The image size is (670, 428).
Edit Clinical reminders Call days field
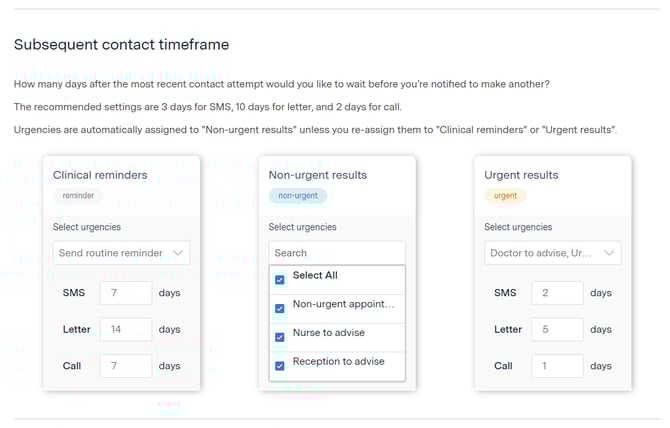click(125, 366)
